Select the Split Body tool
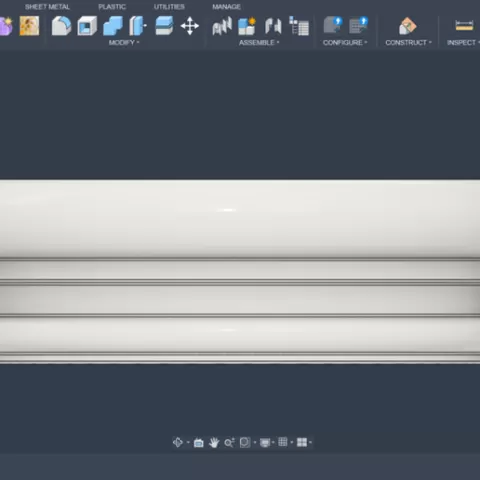 [x=164, y=26]
